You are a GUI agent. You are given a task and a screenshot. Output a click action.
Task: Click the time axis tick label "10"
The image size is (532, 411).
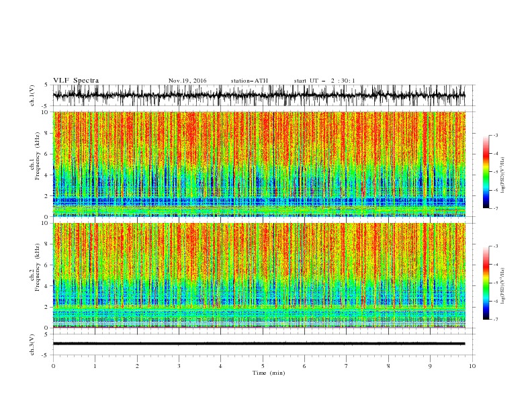pyautogui.click(x=472, y=366)
